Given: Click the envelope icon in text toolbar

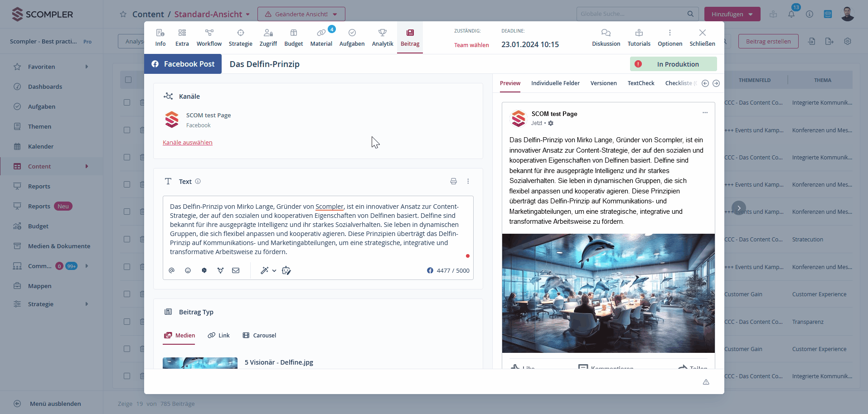Looking at the screenshot, I should point(236,270).
